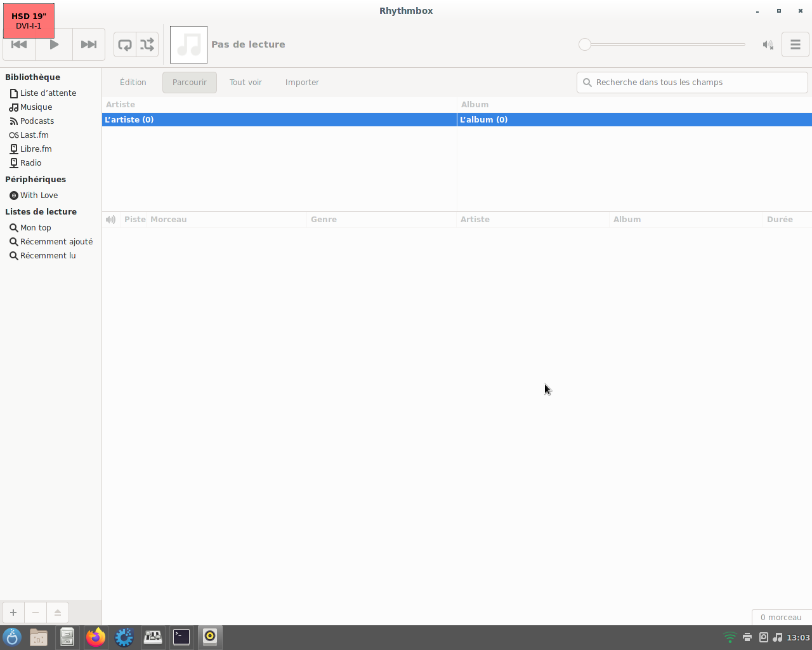The width and height of the screenshot is (812, 650).
Task: Open Récemment lu playlist
Action: (51, 256)
